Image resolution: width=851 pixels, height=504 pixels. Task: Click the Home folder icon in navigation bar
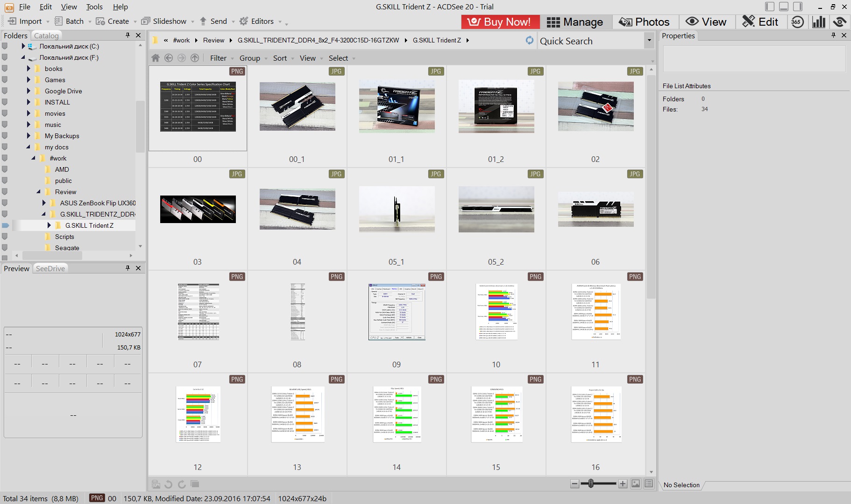click(x=156, y=58)
